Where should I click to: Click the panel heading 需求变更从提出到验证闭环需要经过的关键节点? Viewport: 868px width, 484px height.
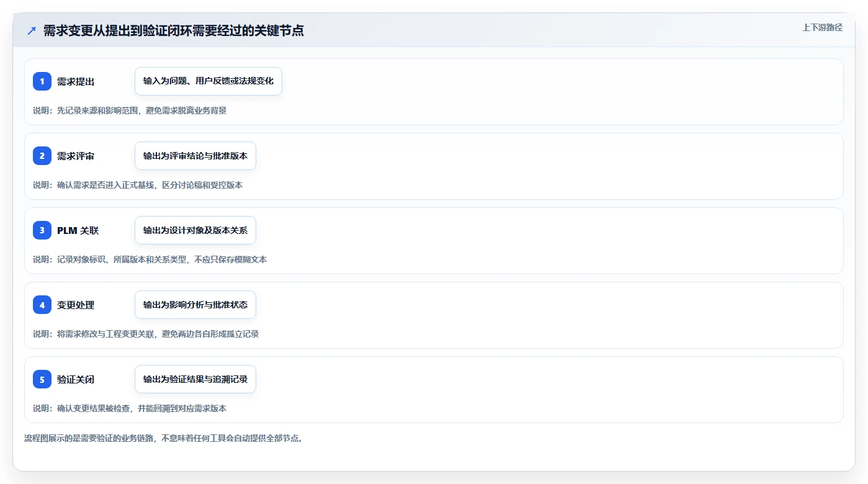(174, 30)
